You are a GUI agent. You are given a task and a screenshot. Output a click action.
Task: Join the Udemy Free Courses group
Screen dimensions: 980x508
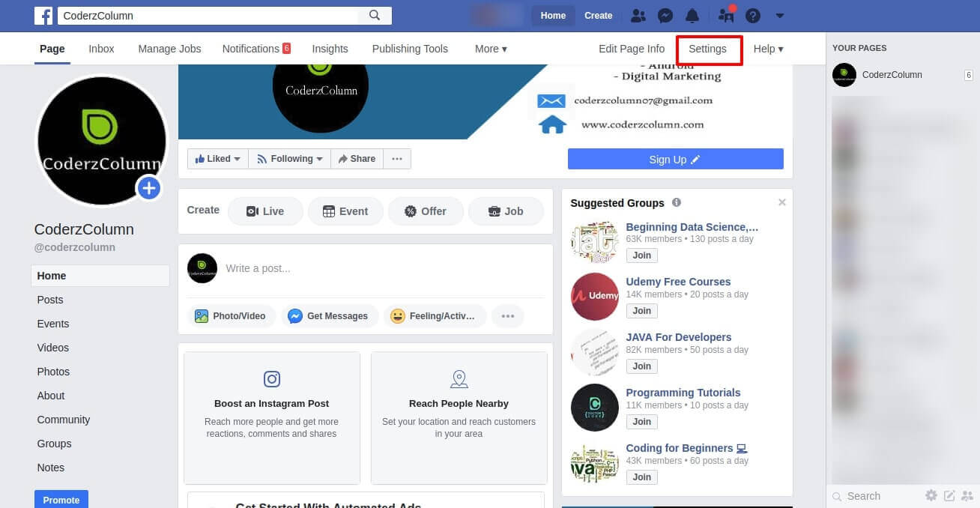tap(642, 311)
